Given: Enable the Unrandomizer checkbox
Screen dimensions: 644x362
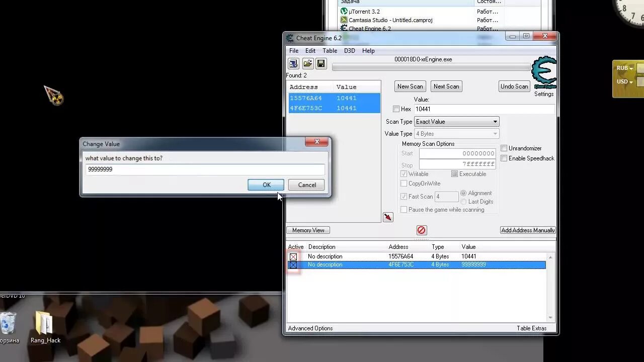Looking at the screenshot, I should [x=504, y=148].
